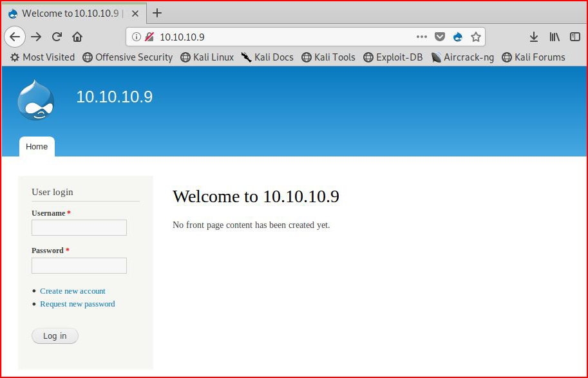This screenshot has width=588, height=378.
Task: Open the Downloads arrow icon
Action: click(x=534, y=37)
